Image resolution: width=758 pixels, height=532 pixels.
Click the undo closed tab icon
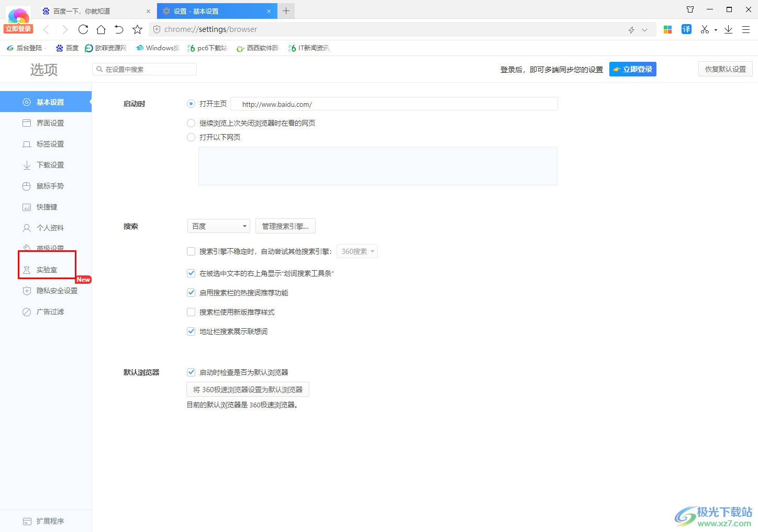click(x=119, y=29)
